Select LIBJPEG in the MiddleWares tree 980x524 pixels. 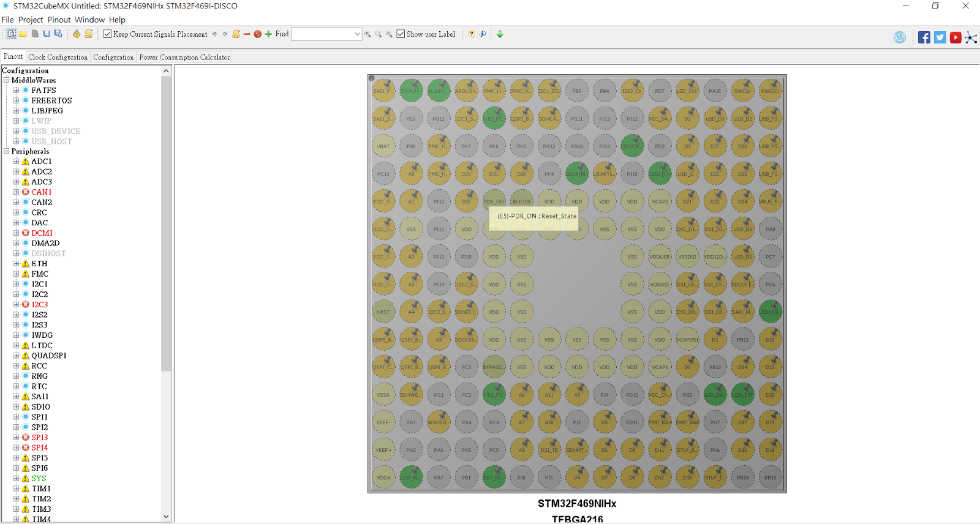coord(47,111)
